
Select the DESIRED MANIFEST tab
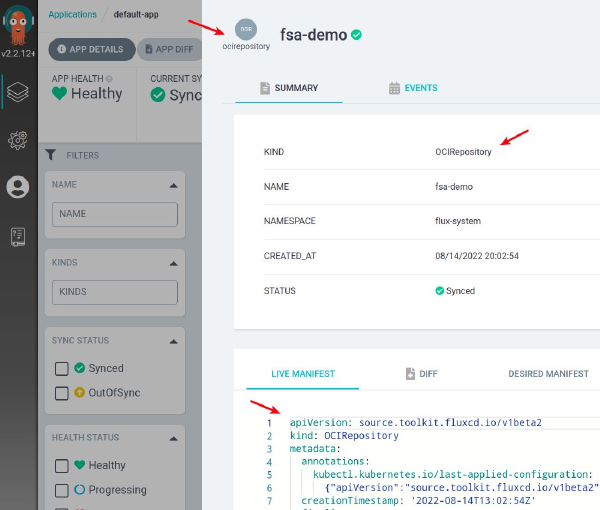pyautogui.click(x=548, y=374)
